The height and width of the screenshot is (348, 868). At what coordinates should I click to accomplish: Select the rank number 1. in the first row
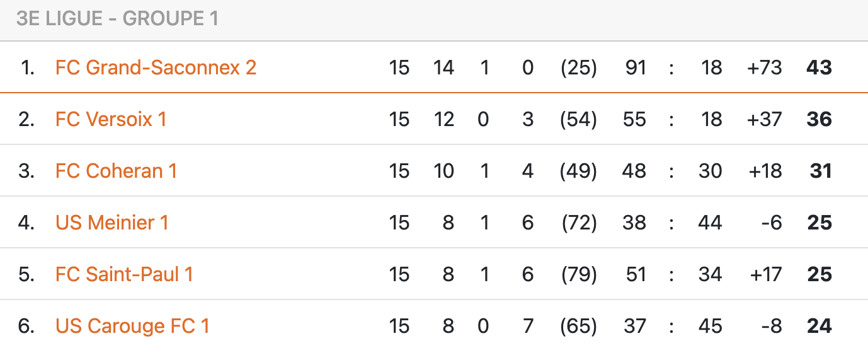tap(27, 67)
